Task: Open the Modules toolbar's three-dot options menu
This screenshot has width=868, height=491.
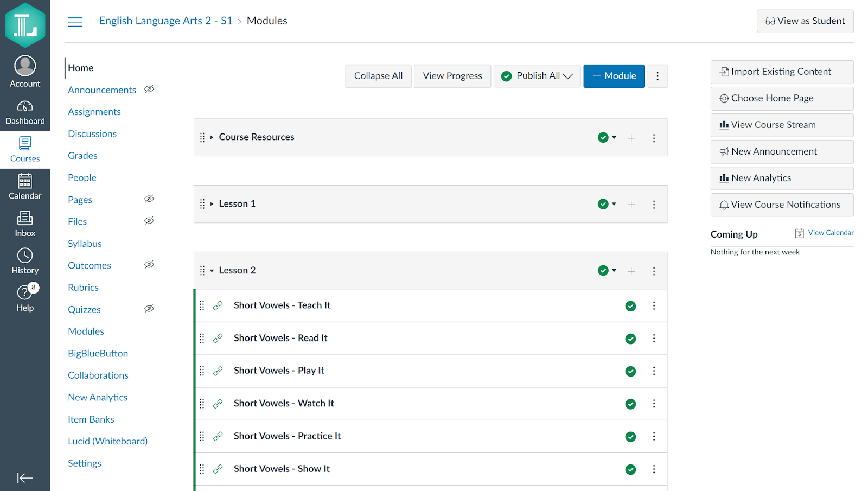Action: pos(658,76)
